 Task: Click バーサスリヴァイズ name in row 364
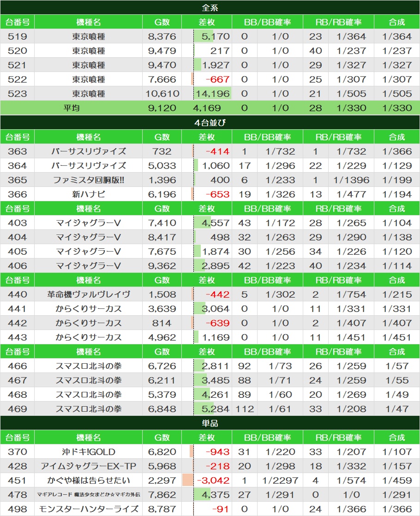point(89,166)
